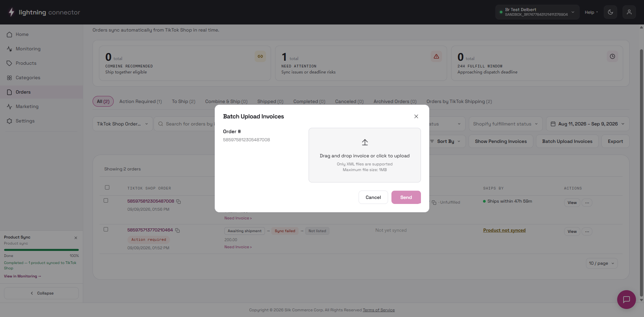Click the search magnifier icon
644x317 pixels.
161,124
